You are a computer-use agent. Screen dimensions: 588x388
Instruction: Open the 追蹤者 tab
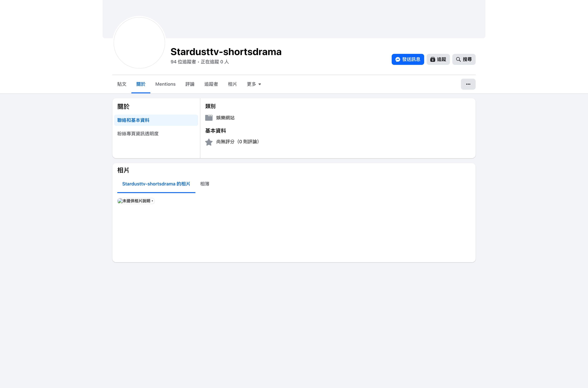(x=211, y=84)
